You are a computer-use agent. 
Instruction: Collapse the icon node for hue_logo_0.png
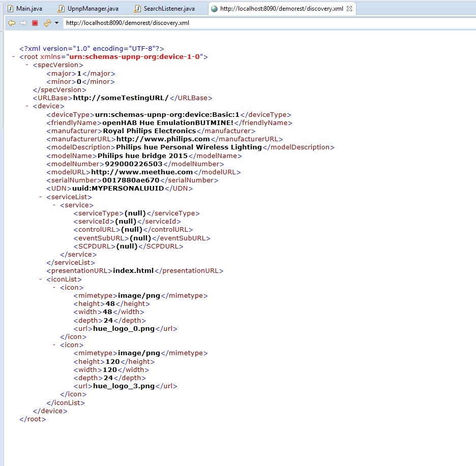(x=54, y=287)
